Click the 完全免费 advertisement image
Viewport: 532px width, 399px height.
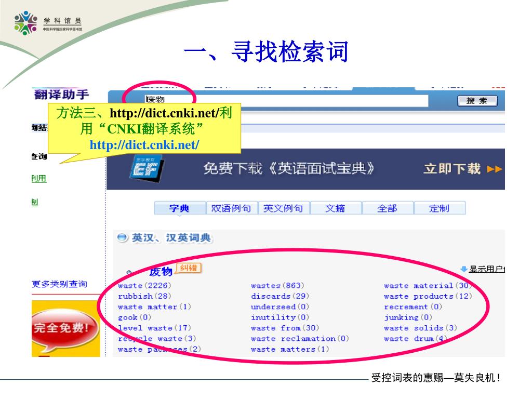pos(66,328)
